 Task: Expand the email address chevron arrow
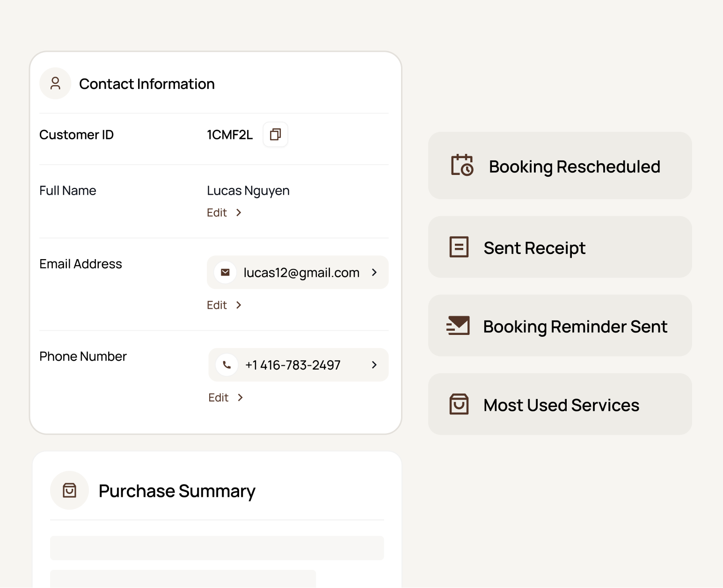[374, 272]
